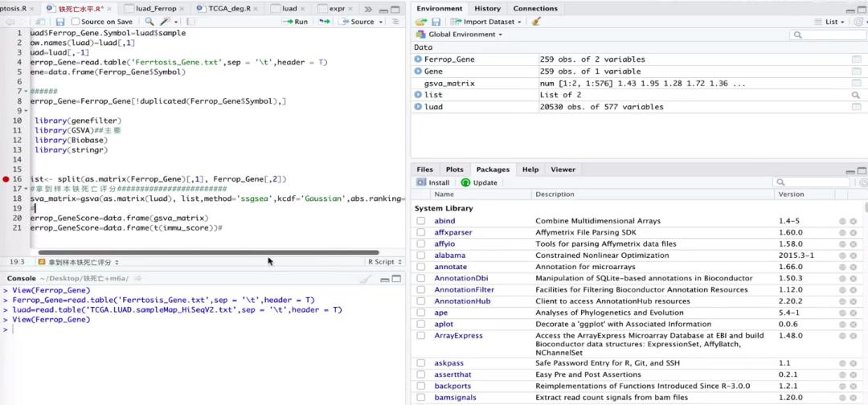Toggle the breakpoint on line 16
868x405 pixels.
(x=6, y=179)
